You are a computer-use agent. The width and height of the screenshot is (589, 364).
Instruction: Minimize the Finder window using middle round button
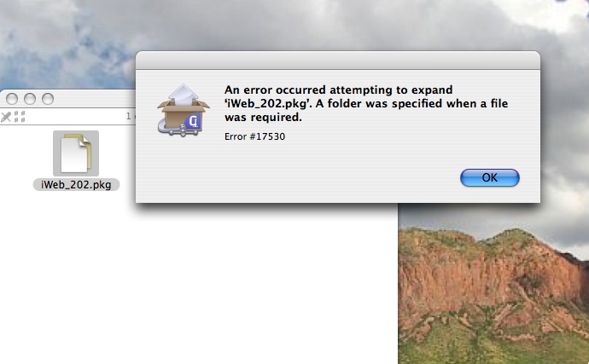(30, 99)
